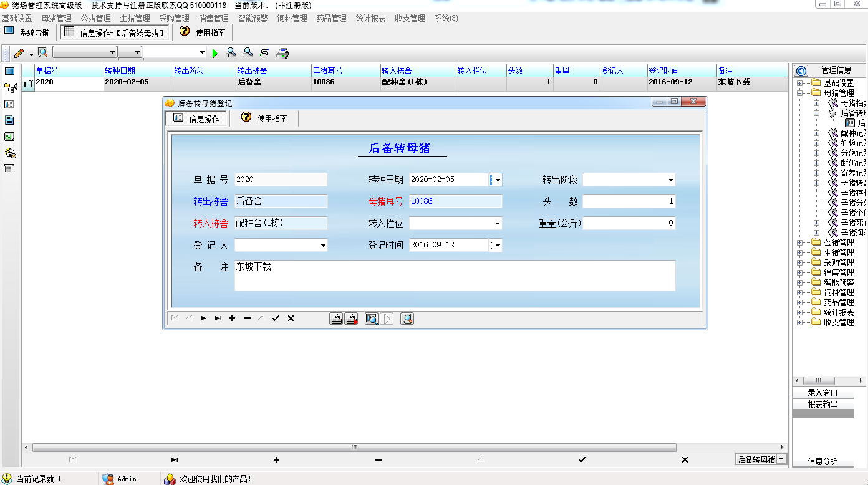Click the horizontal scrollbar under the tree panel
This screenshot has height=485, width=868.
818,381
